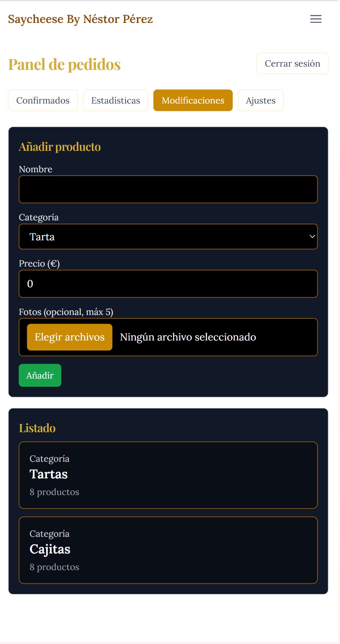The width and height of the screenshot is (340, 644).
Task: Open the hamburger menu
Action: pyautogui.click(x=316, y=19)
